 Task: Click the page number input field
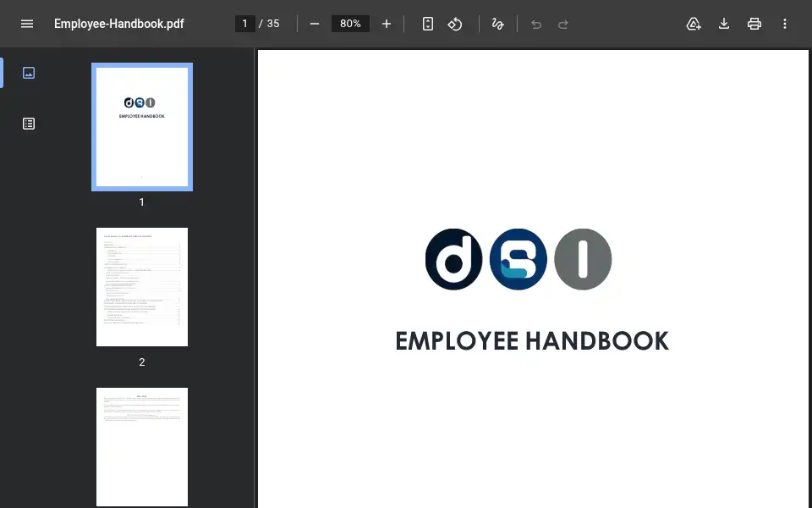(245, 24)
